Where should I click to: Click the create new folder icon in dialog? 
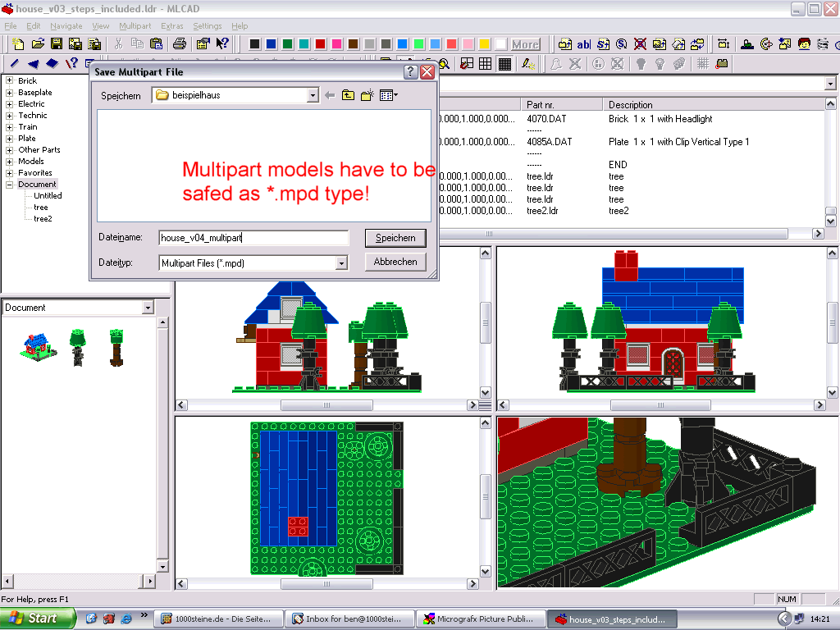[x=367, y=95]
